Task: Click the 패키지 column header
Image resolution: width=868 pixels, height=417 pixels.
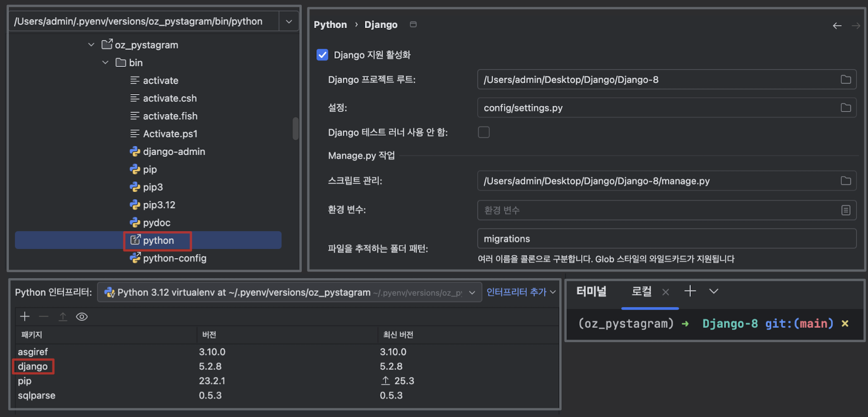Action: click(106, 334)
